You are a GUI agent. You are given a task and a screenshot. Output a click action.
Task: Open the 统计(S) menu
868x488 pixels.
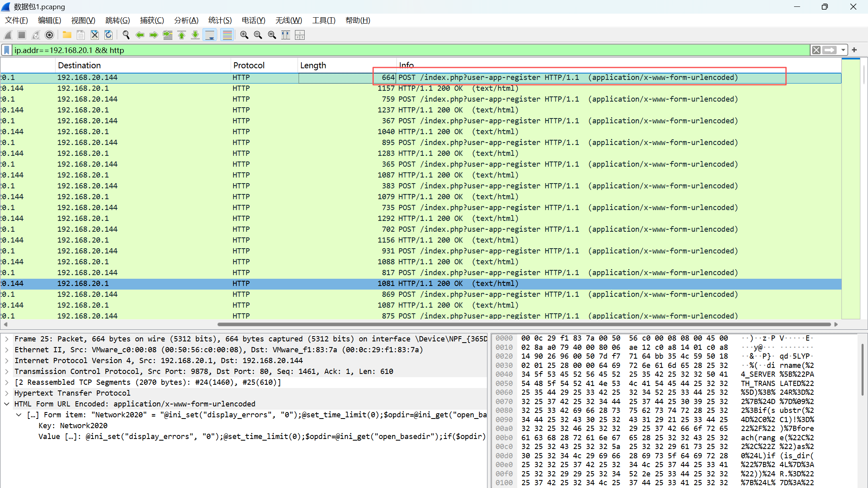click(220, 20)
